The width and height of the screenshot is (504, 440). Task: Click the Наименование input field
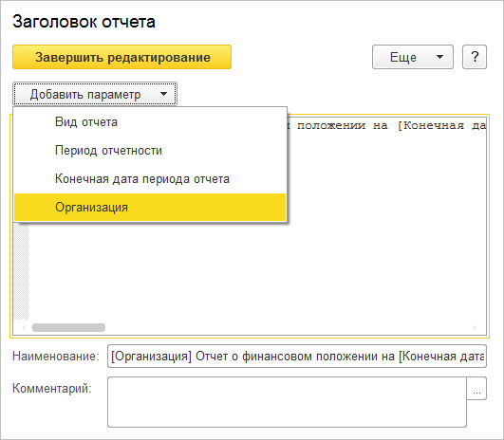click(x=297, y=357)
